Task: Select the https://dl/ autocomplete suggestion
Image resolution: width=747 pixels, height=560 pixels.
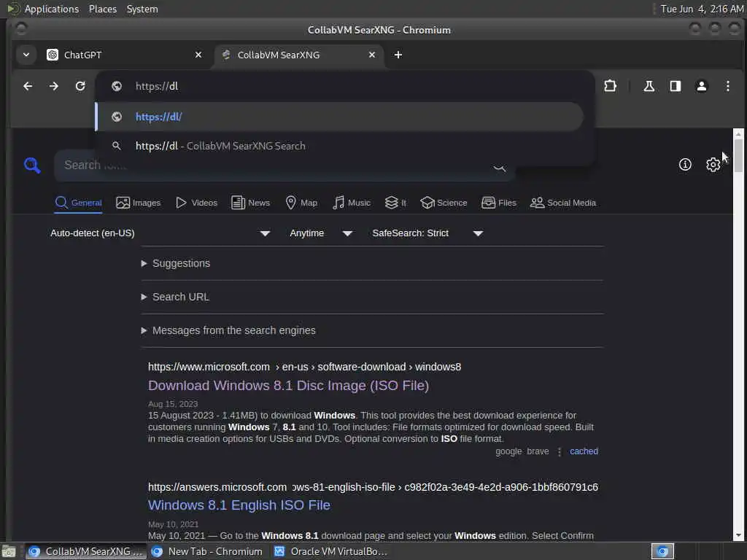Action: 339,117
